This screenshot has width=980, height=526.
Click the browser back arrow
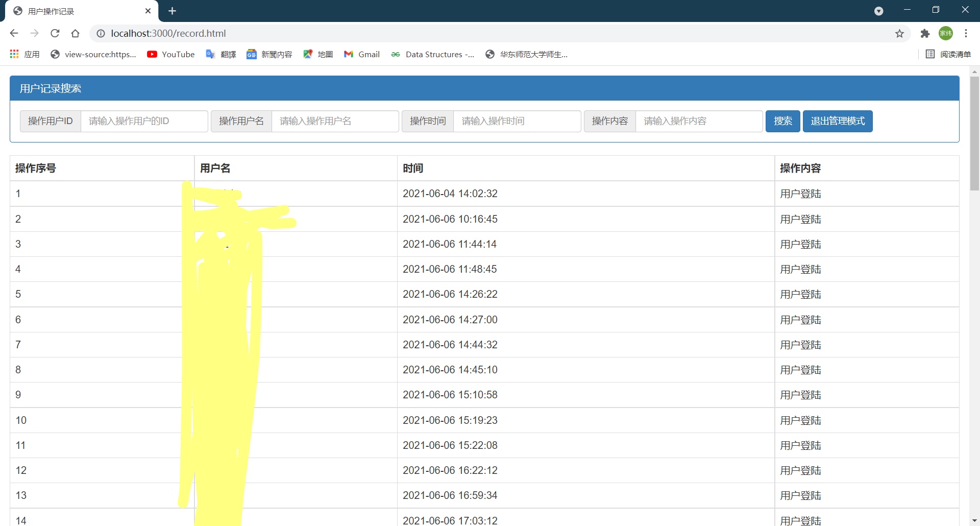coord(14,33)
